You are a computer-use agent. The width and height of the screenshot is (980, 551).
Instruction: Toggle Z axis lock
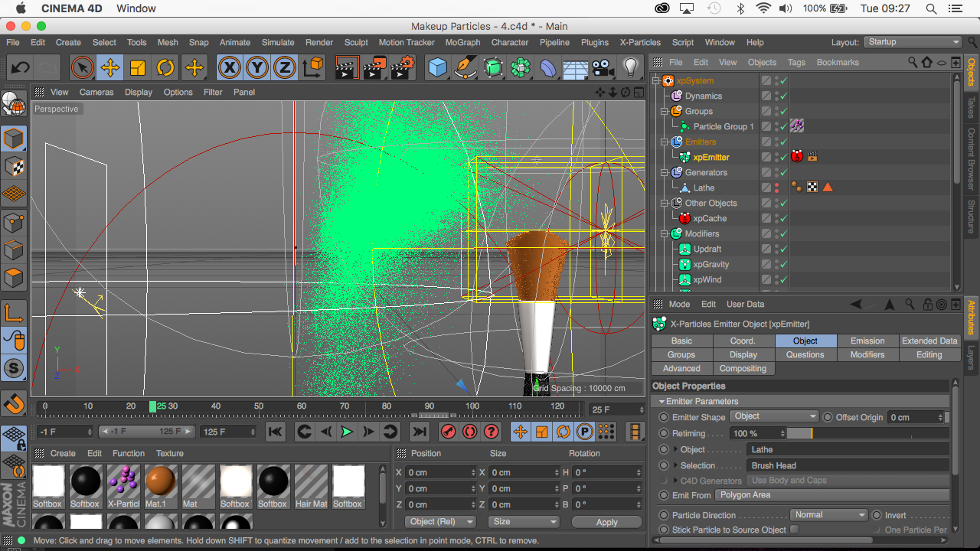285,67
